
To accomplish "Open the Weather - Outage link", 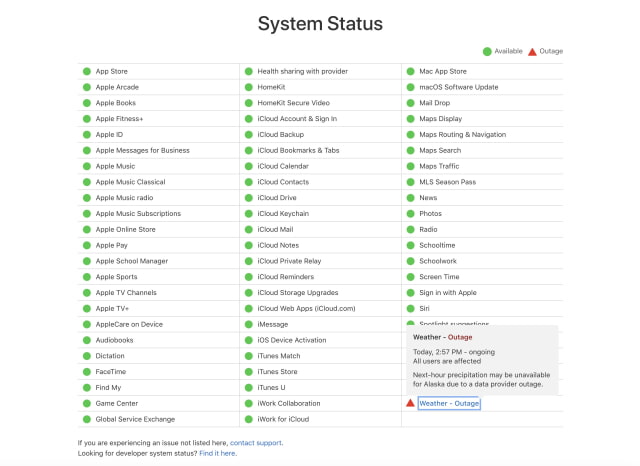I will coord(449,403).
